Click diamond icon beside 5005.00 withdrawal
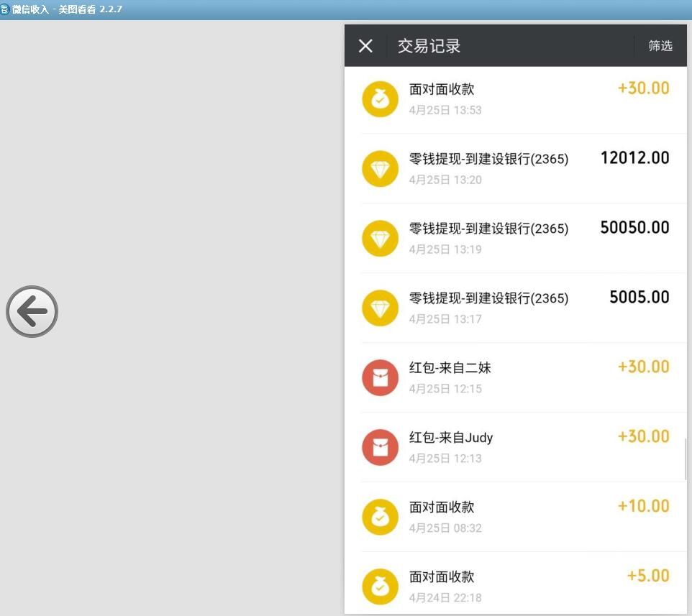 pos(380,308)
